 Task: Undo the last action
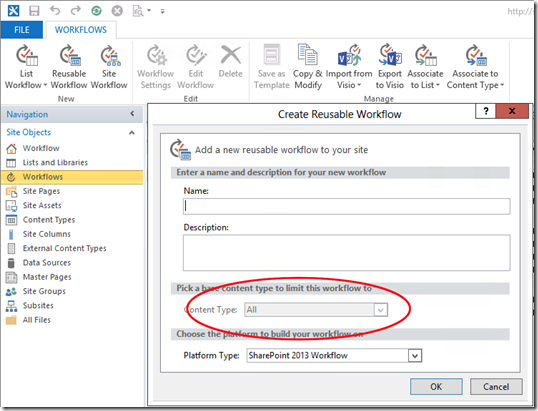coord(55,11)
